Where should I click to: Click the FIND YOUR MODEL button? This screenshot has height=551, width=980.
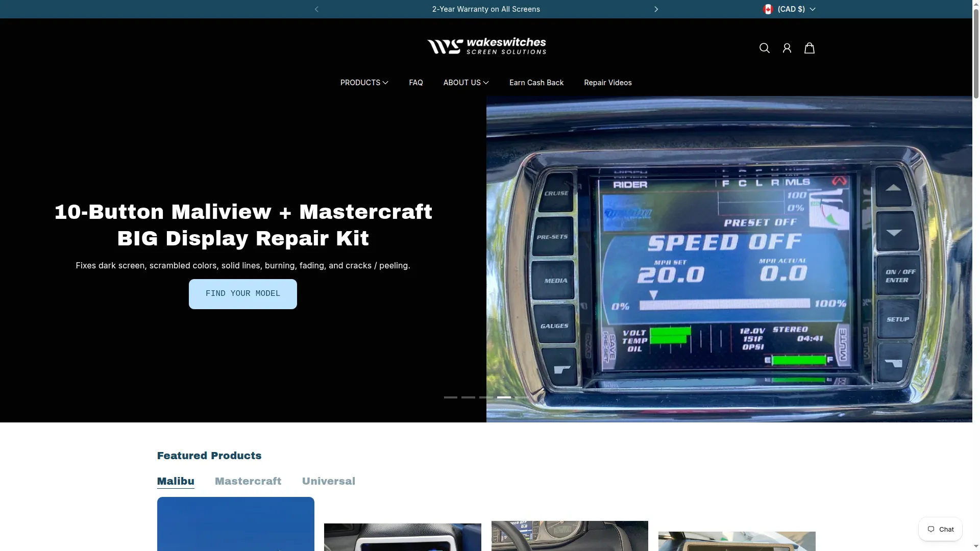click(x=242, y=294)
